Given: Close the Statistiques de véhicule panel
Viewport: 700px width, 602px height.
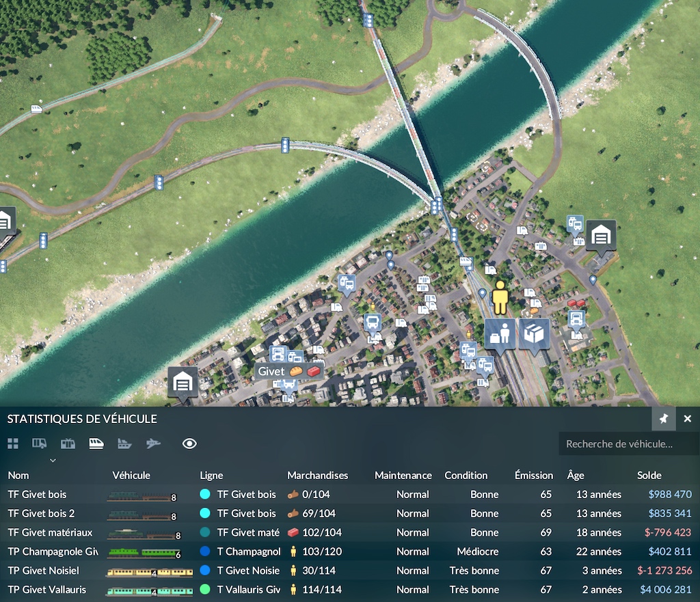Looking at the screenshot, I should [x=688, y=419].
